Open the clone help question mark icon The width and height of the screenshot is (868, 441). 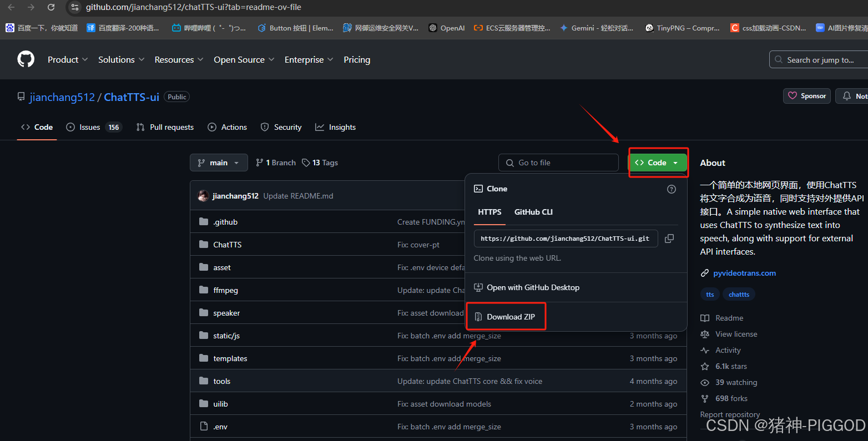click(x=672, y=189)
